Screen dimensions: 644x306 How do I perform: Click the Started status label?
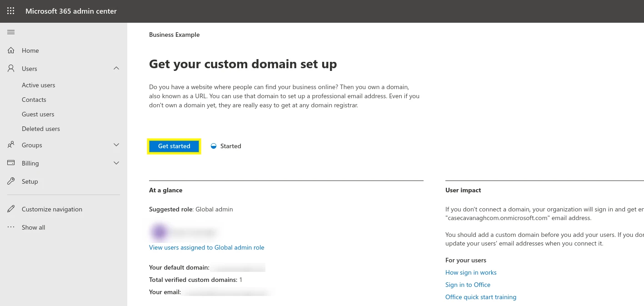pyautogui.click(x=231, y=146)
